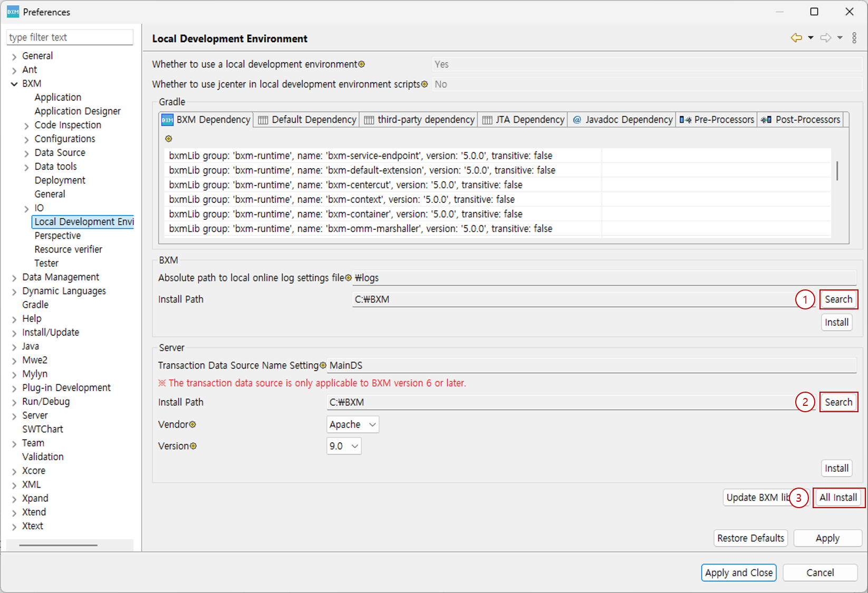Click the gear icon next to Version label
868x593 pixels.
pos(193,446)
